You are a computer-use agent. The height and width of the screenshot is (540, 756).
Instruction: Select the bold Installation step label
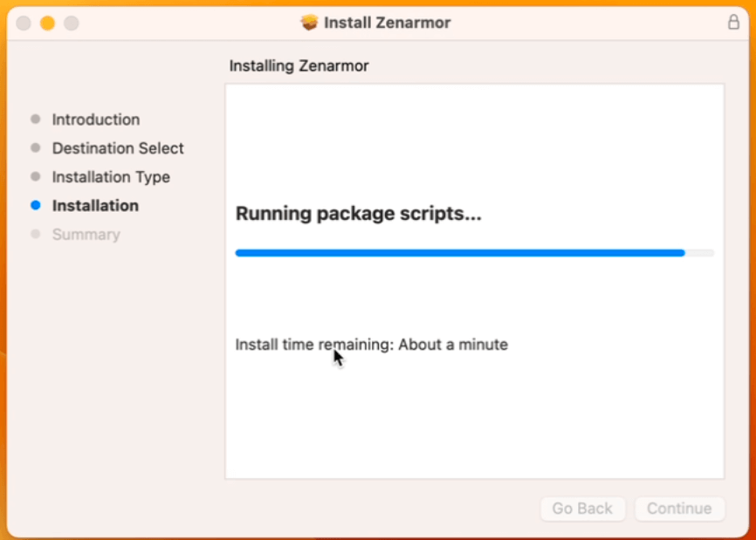tap(95, 206)
